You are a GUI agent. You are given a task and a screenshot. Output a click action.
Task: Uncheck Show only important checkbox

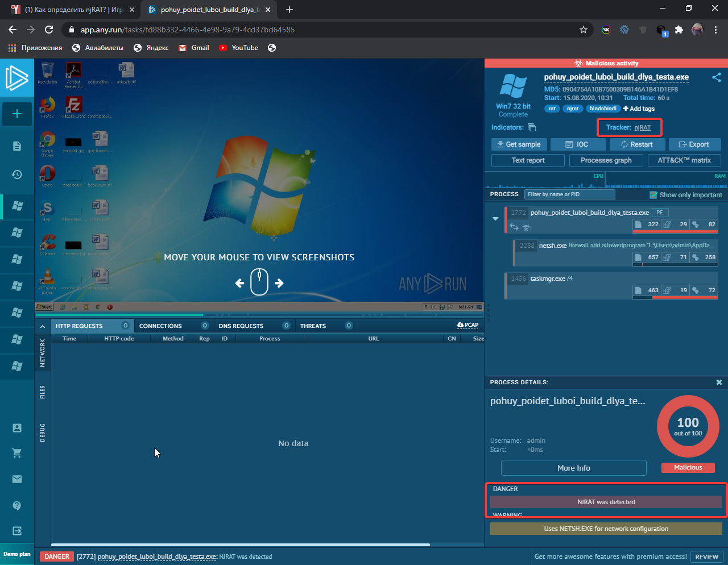(653, 195)
